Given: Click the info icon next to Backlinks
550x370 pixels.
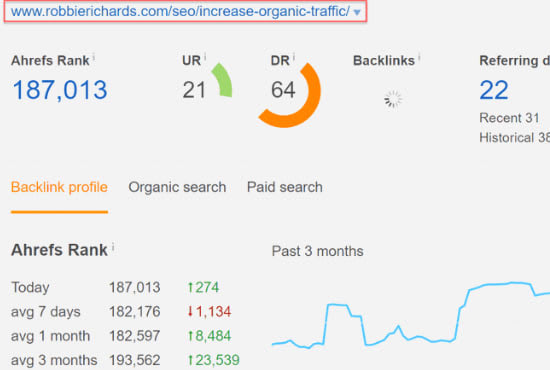Looking at the screenshot, I should point(419,58).
